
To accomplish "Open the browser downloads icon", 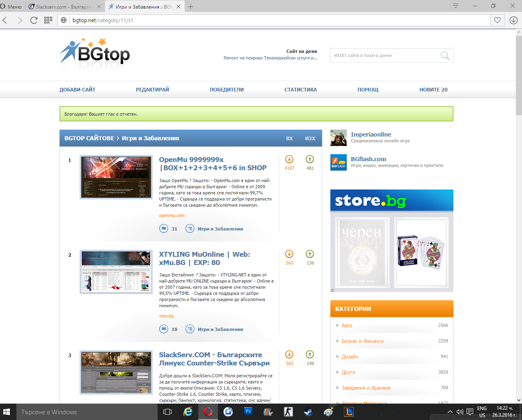I will coord(513,20).
